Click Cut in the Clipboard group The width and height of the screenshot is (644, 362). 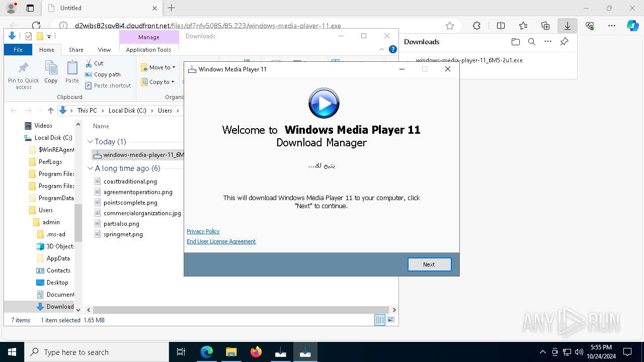(x=94, y=63)
